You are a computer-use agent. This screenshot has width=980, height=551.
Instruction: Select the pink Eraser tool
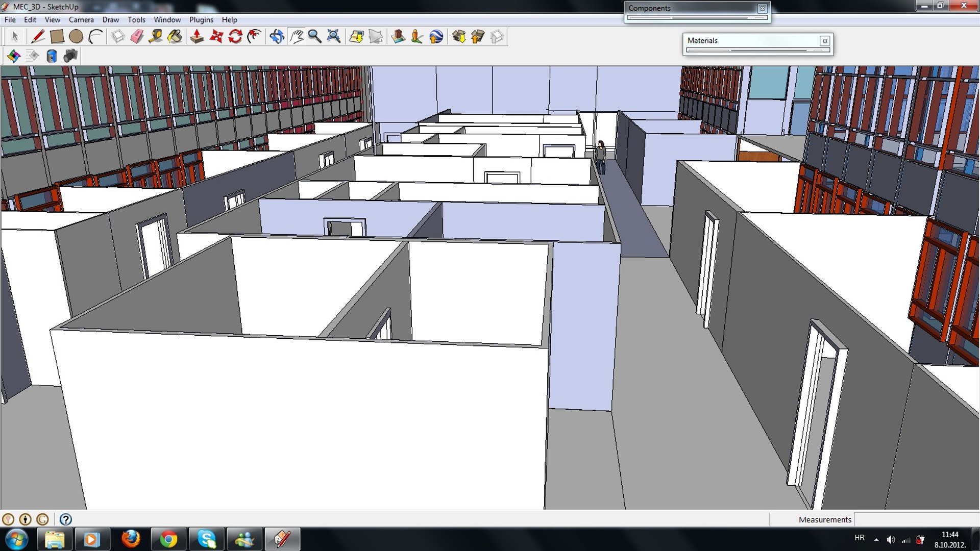pos(137,37)
